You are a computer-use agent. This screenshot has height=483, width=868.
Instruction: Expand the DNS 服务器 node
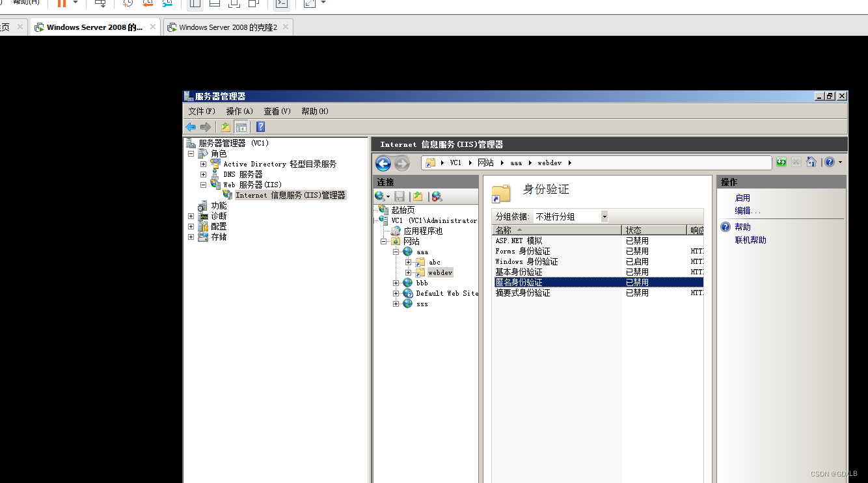pos(203,175)
